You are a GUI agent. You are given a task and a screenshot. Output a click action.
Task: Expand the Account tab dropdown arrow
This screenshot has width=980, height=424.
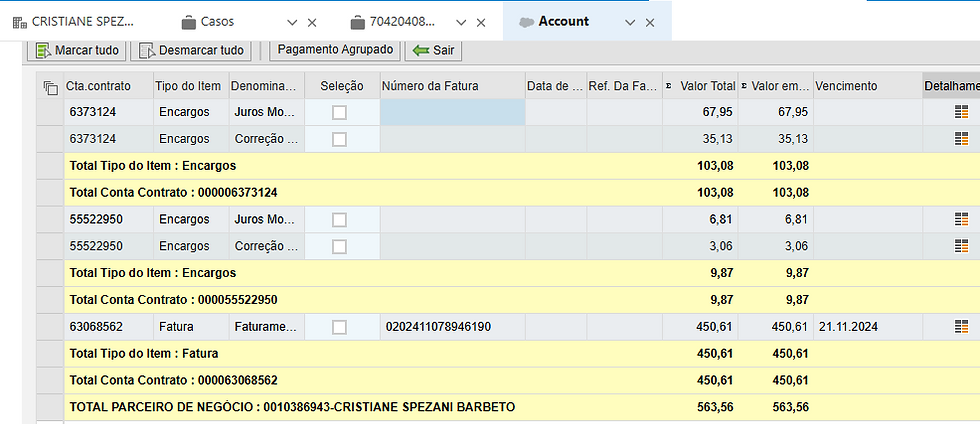pos(630,22)
